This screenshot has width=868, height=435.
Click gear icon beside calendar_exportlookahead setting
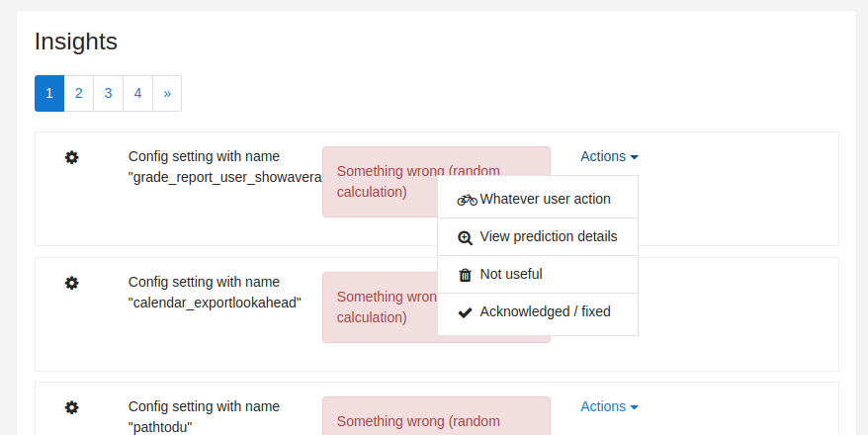tap(71, 284)
